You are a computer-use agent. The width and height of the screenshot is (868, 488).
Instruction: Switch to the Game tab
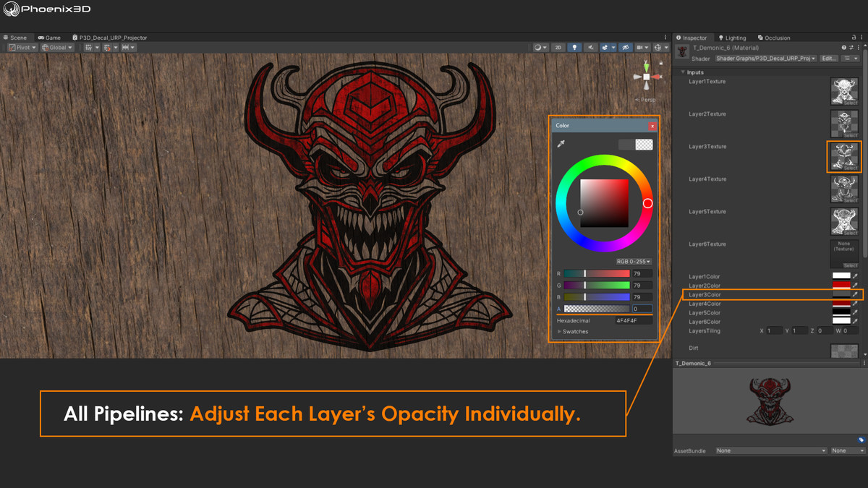pyautogui.click(x=50, y=38)
